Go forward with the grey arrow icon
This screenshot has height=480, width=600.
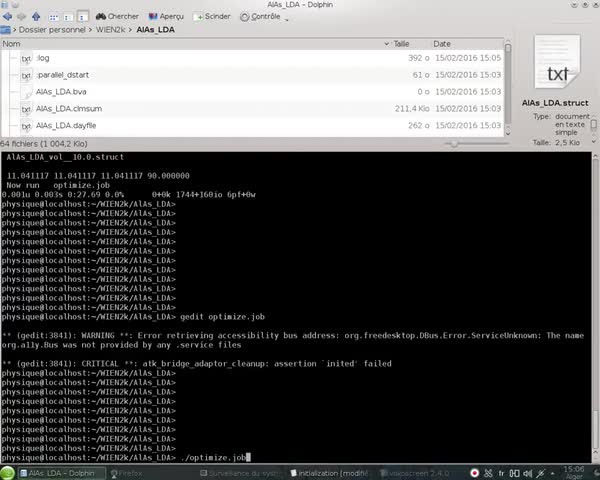pos(21,16)
